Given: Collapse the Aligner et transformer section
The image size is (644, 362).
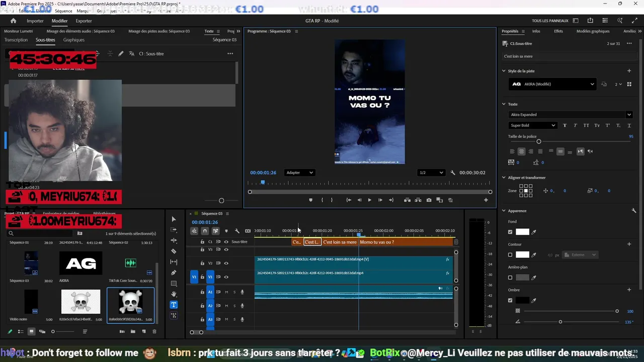Looking at the screenshot, I should [504, 177].
